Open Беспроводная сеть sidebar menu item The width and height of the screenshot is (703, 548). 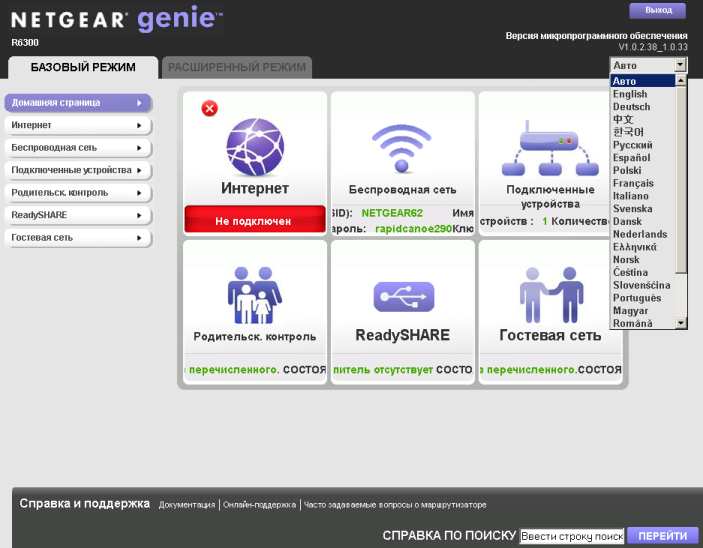coord(78,148)
